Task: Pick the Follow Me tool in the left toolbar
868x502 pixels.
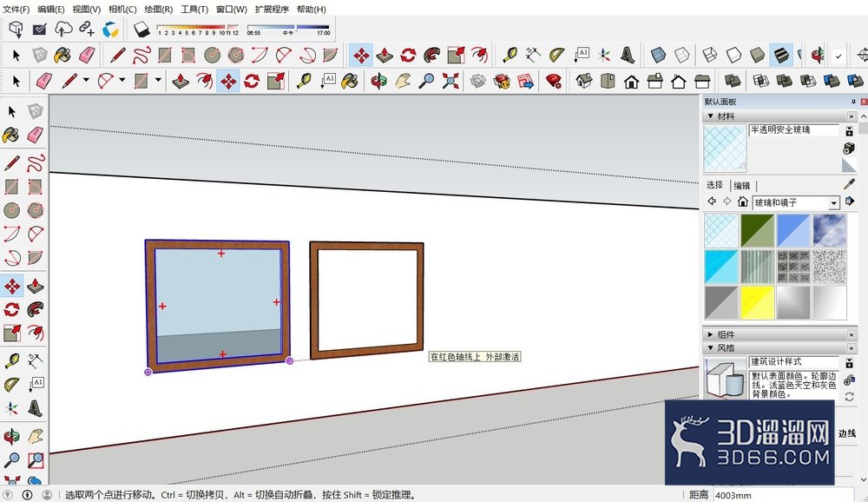Action: [x=36, y=309]
